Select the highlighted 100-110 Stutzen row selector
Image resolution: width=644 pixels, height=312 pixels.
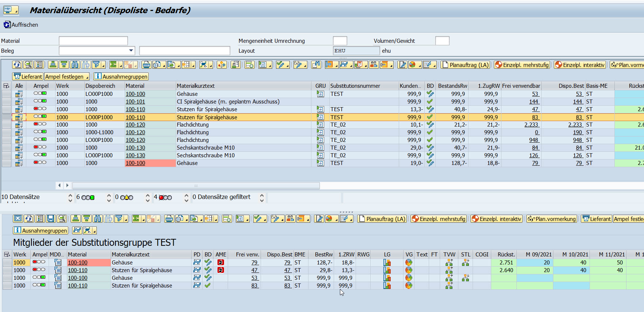(6, 117)
